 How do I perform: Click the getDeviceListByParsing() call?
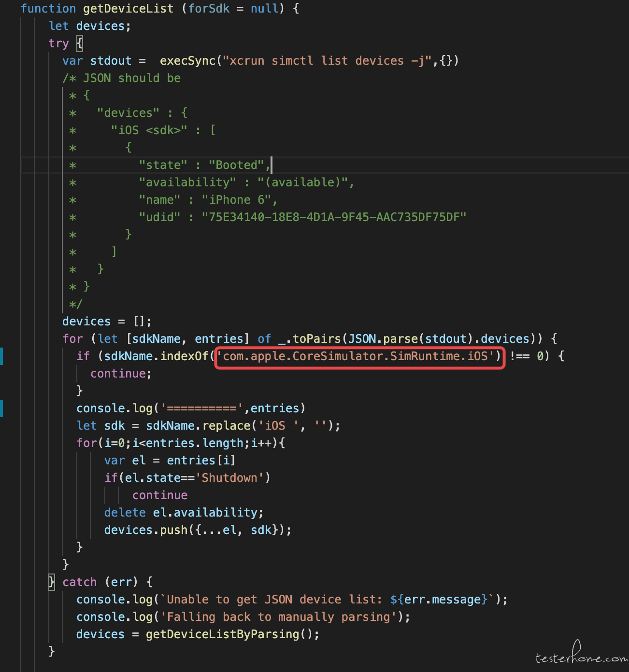229,634
